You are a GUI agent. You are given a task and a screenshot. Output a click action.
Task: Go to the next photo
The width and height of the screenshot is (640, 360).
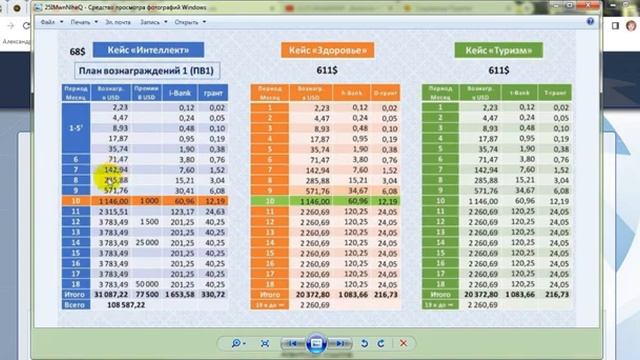340,343
